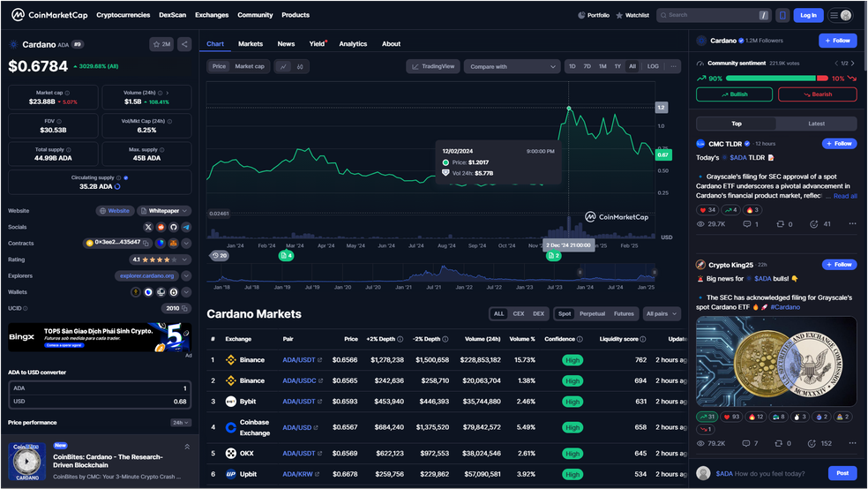Screen dimensions: 868x489
Task: Expand more Explorers chevron
Action: click(186, 275)
